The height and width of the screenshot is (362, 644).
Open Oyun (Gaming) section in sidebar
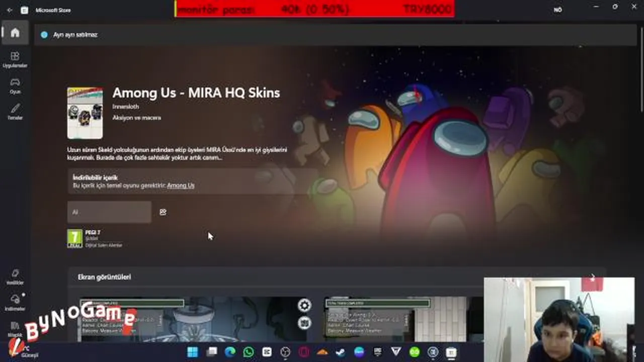click(x=15, y=85)
